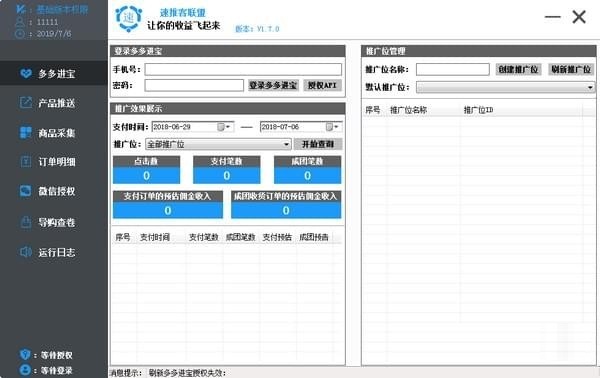Click the 成团收货订单的预估佣金收入 tile
The image size is (600, 378).
point(286,204)
